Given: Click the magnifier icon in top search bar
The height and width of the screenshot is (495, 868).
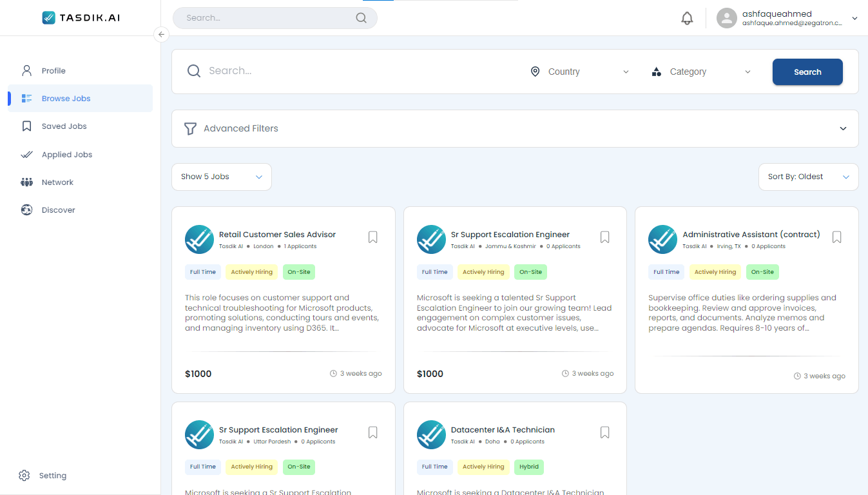Looking at the screenshot, I should pos(361,18).
